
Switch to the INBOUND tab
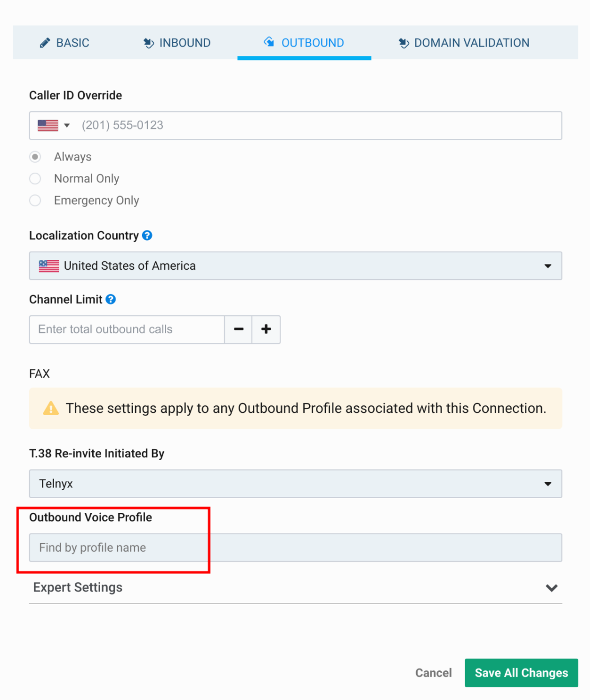point(177,43)
